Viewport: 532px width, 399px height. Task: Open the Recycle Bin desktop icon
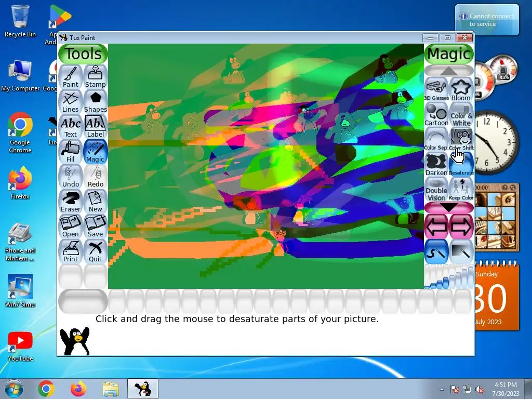[20, 21]
